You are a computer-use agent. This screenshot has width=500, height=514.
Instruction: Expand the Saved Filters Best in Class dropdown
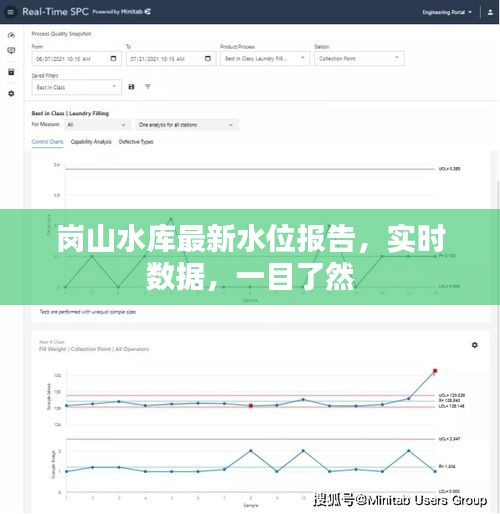point(77,87)
